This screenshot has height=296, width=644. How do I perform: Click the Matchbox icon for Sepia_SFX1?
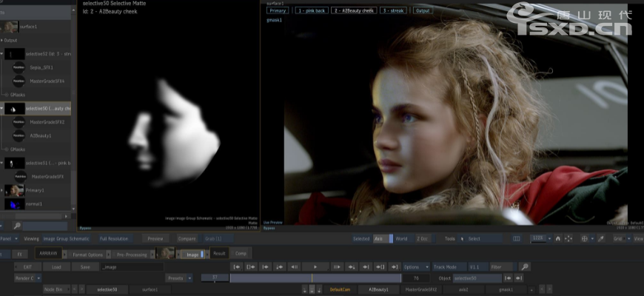(19, 67)
